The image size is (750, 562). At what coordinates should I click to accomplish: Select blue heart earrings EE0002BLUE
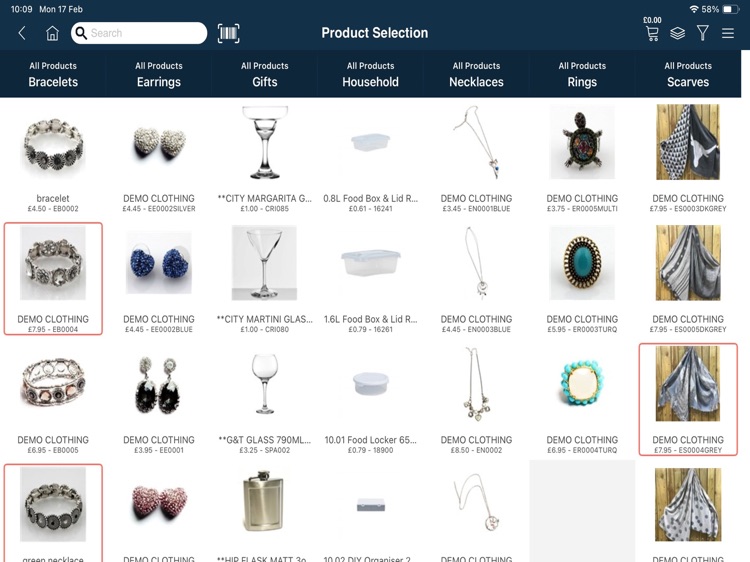point(159,279)
